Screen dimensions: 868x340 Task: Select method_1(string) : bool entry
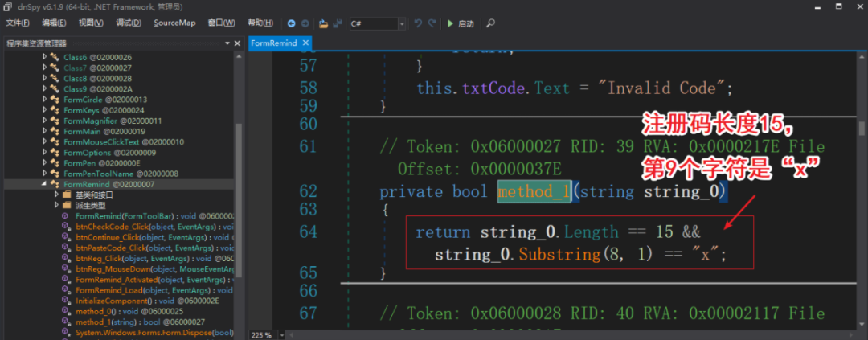pyautogui.click(x=140, y=322)
